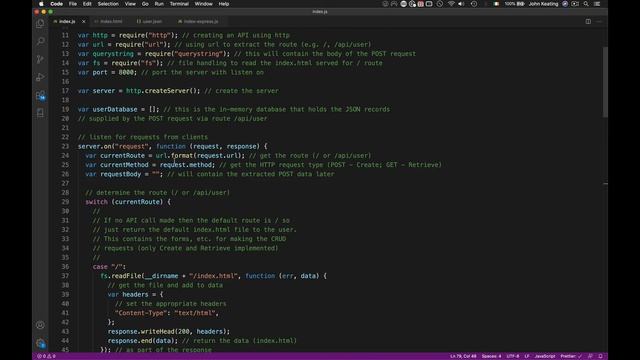Click the Time Machine icon in menu bar

pyautogui.click(x=473, y=4)
